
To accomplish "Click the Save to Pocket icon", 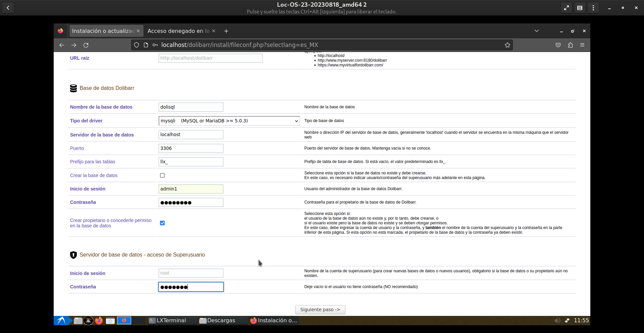I will (558, 45).
